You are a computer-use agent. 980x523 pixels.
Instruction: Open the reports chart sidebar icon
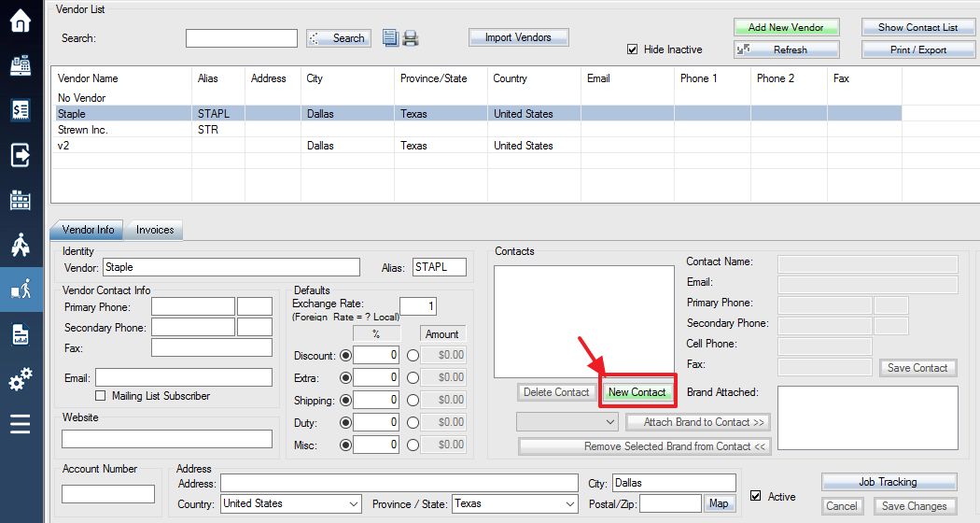pyautogui.click(x=20, y=334)
